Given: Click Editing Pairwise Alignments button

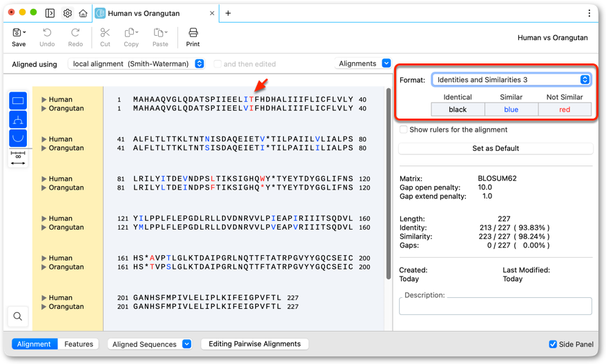Looking at the screenshot, I should coord(255,344).
